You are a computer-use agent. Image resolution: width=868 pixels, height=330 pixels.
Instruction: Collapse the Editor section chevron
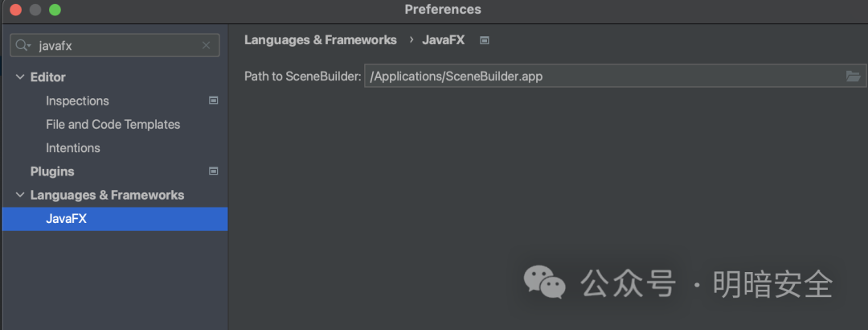tap(20, 77)
